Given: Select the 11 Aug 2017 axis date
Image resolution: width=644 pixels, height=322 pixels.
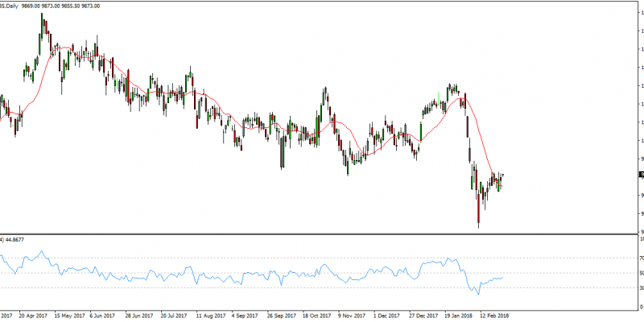Looking at the screenshot, I should [x=212, y=316].
